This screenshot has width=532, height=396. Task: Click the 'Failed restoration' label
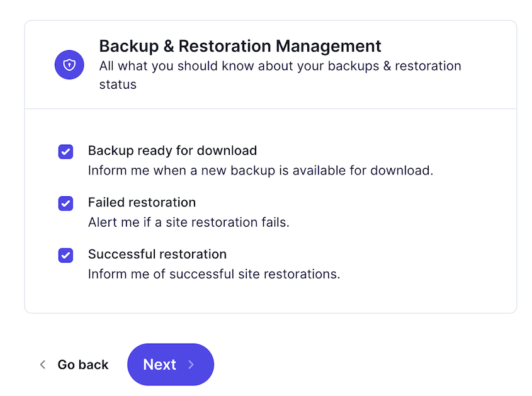(x=142, y=202)
